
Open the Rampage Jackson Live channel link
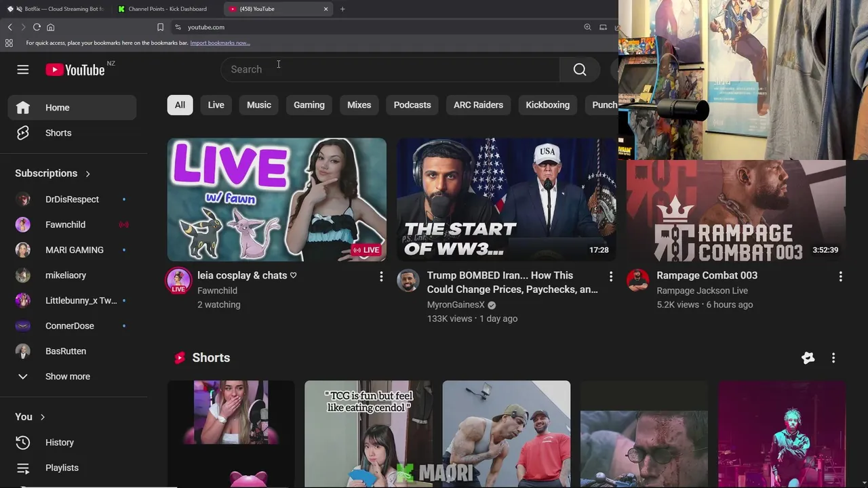[x=702, y=290]
